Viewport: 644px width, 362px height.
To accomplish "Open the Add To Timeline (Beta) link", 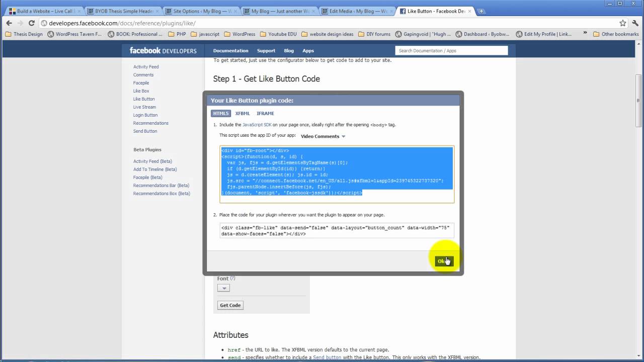I will [155, 169].
